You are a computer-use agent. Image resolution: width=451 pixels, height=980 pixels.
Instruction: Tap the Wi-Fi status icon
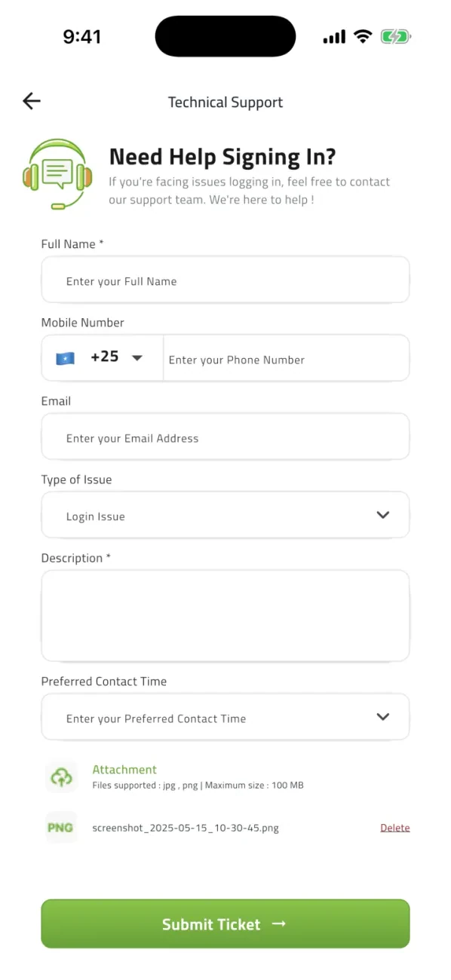tap(364, 36)
